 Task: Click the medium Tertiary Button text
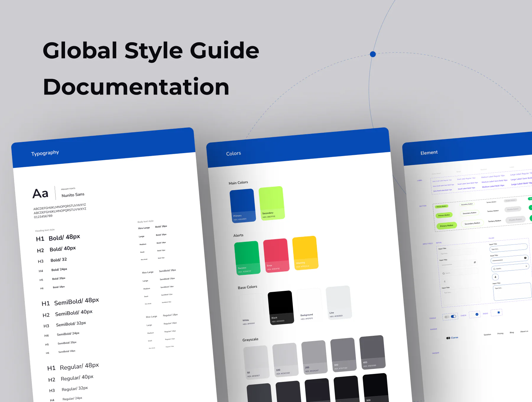tap(493, 211)
